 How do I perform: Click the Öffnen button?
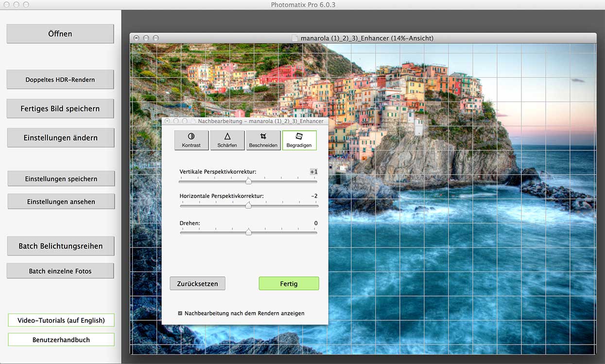tap(60, 34)
